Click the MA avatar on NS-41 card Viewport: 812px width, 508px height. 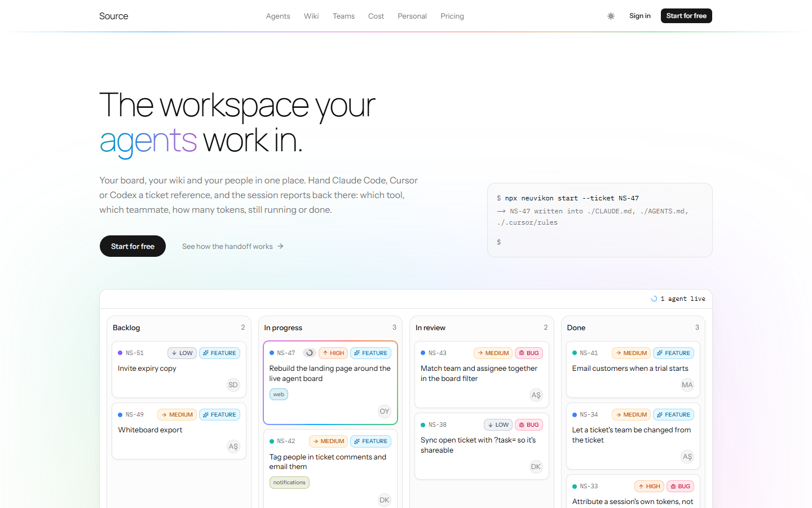[x=687, y=385]
